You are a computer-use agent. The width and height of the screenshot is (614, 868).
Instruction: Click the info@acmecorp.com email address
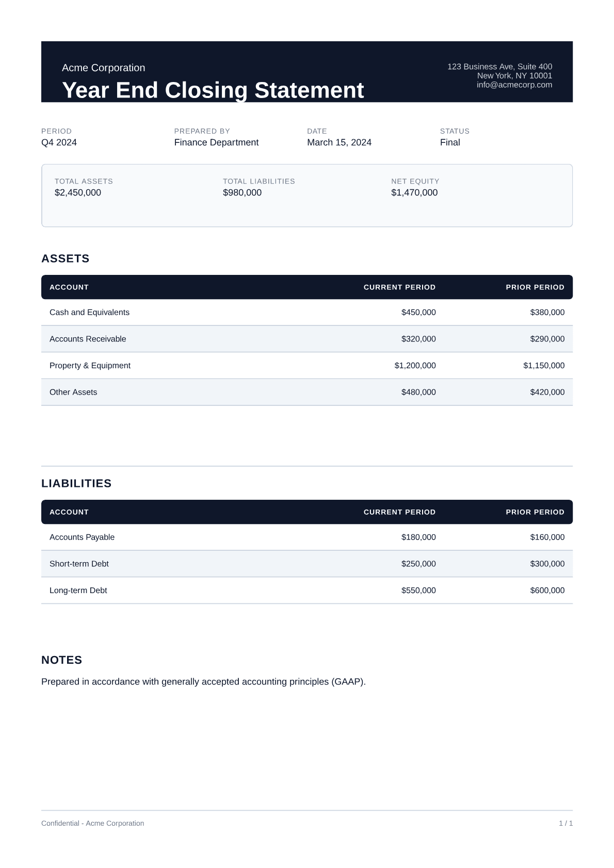click(514, 85)
